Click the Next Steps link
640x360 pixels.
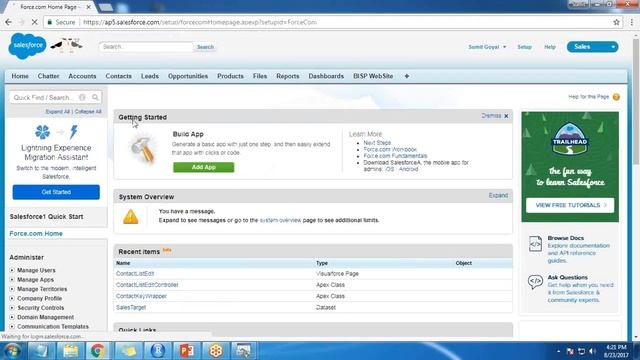coord(377,143)
